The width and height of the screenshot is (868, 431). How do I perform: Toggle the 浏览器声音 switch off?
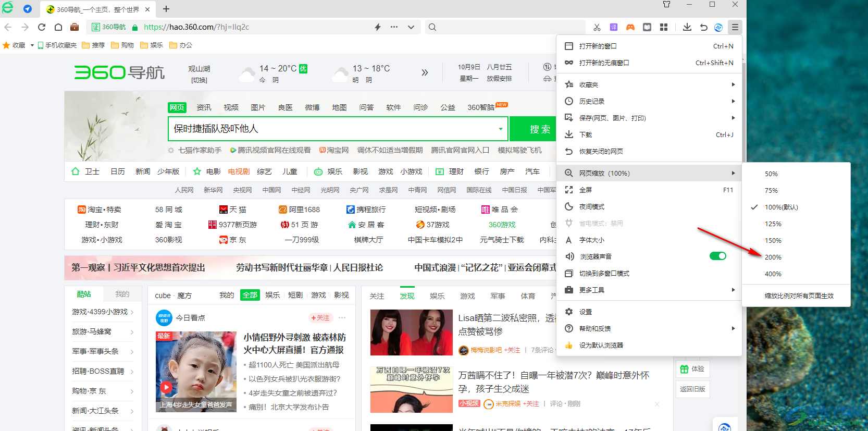click(x=717, y=256)
